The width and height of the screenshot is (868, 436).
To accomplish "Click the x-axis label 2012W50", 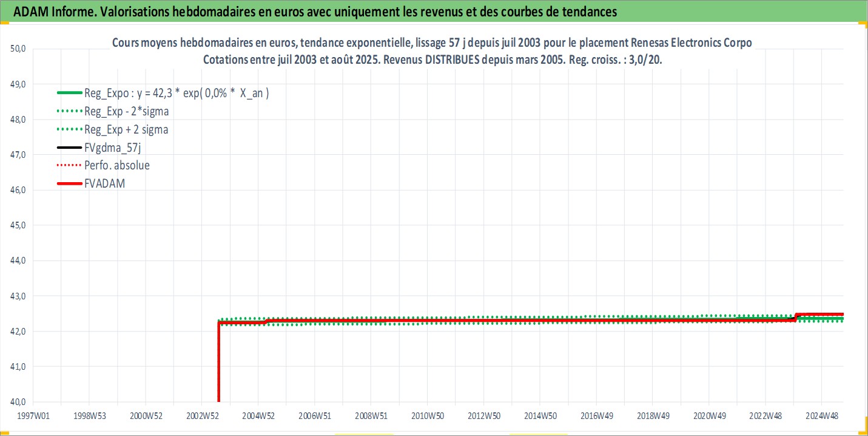I will point(483,416).
